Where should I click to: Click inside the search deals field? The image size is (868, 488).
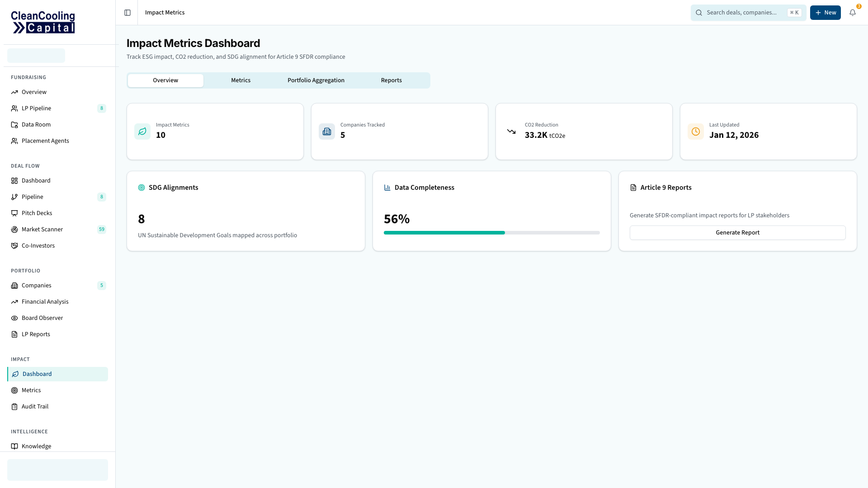[x=746, y=12]
